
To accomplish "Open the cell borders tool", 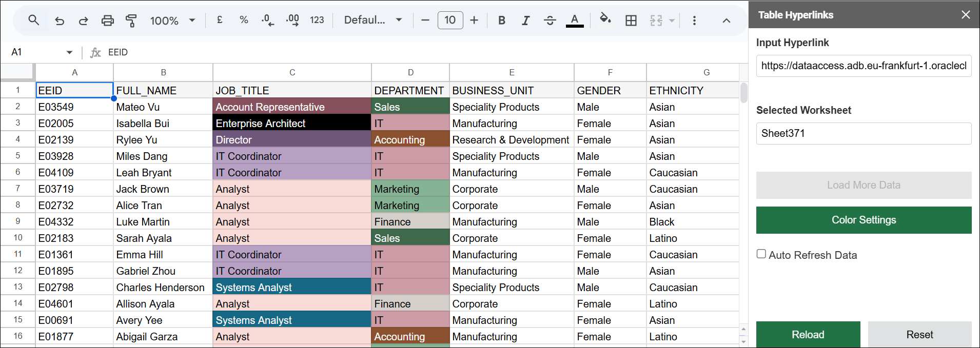I will pos(631,21).
